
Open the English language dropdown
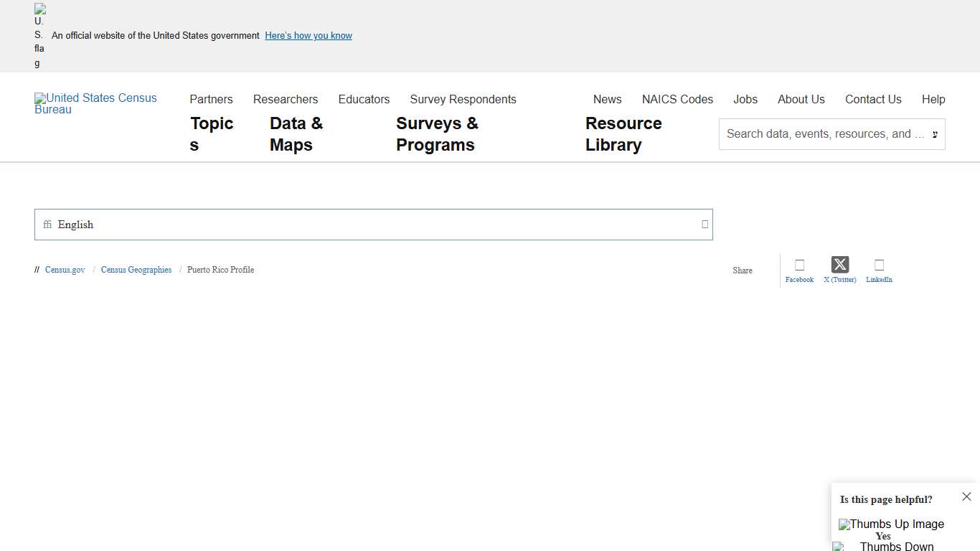click(x=373, y=225)
